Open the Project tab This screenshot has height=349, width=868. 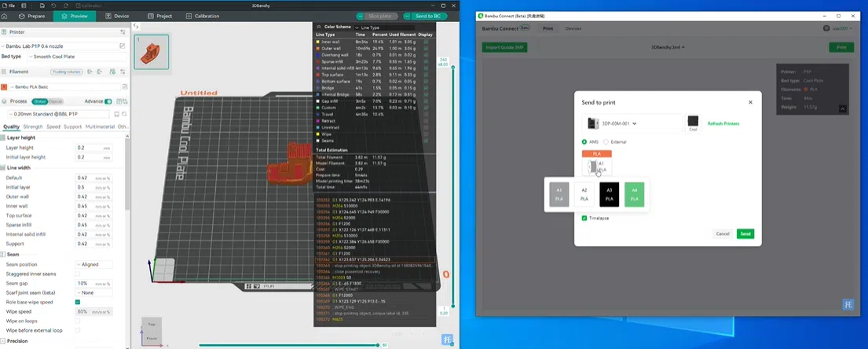pos(159,16)
